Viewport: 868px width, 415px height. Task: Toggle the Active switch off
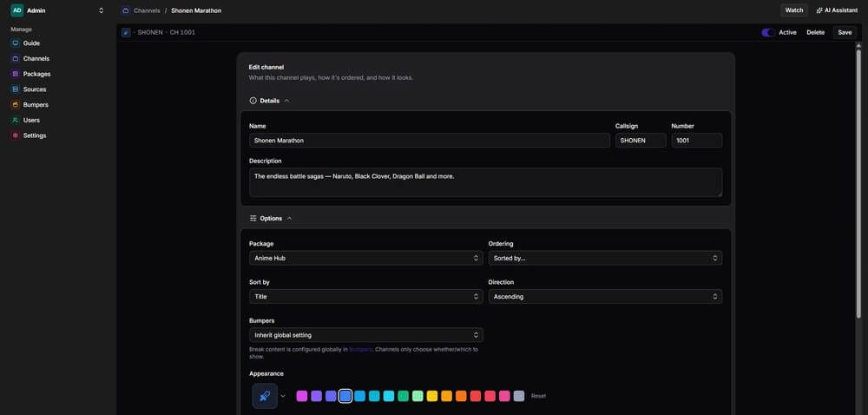[768, 33]
